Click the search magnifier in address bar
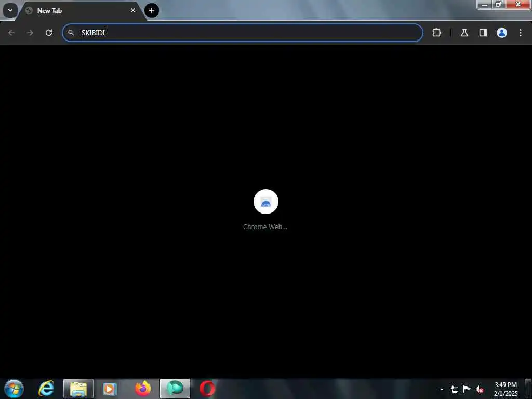 pos(71,33)
